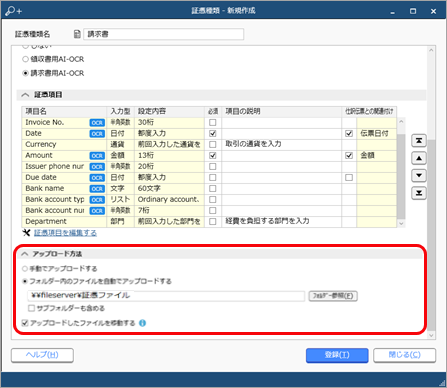
Task: Select the Department row name cell
Action: pyautogui.click(x=64, y=221)
